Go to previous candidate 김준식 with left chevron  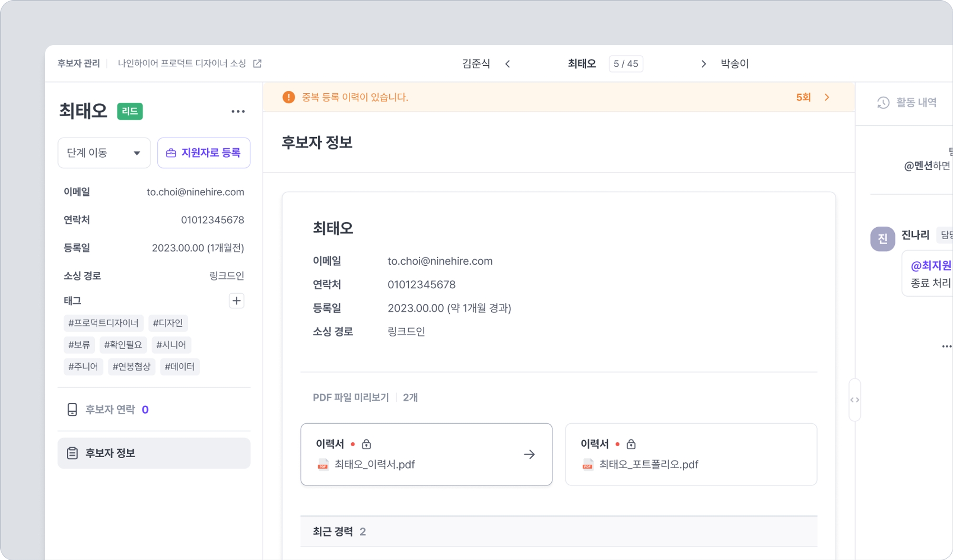507,64
